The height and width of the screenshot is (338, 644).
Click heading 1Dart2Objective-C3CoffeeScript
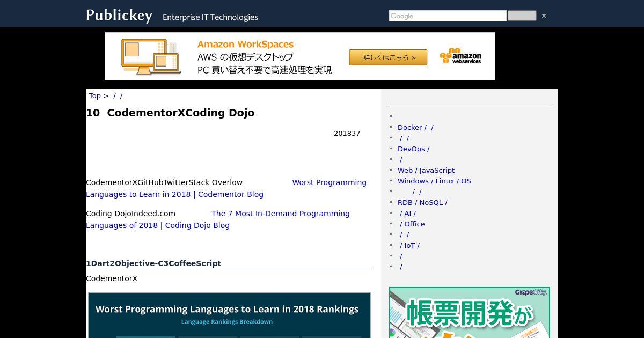click(x=153, y=263)
